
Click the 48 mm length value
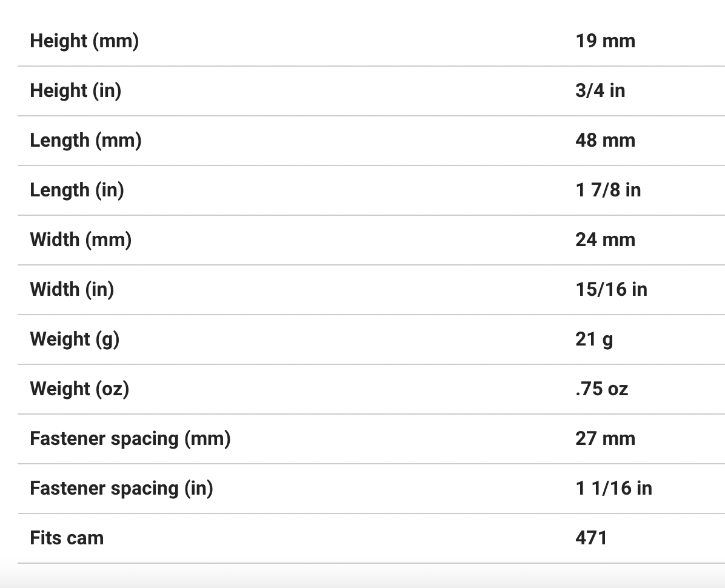(x=605, y=141)
